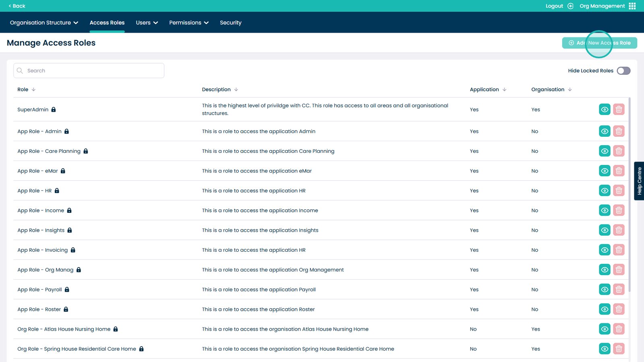Image resolution: width=644 pixels, height=362 pixels.
Task: Click the Logout icon in top bar
Action: (x=570, y=6)
